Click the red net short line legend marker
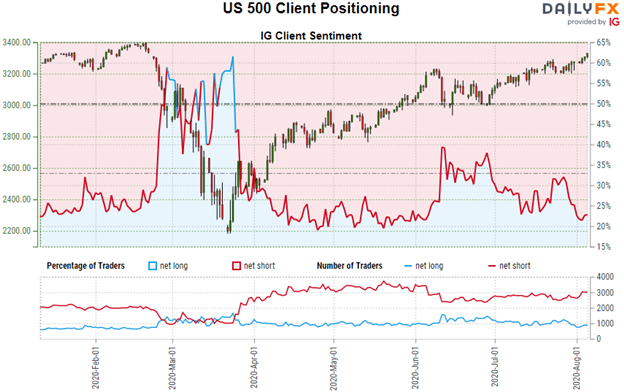This screenshot has width=624, height=392. pos(492,266)
